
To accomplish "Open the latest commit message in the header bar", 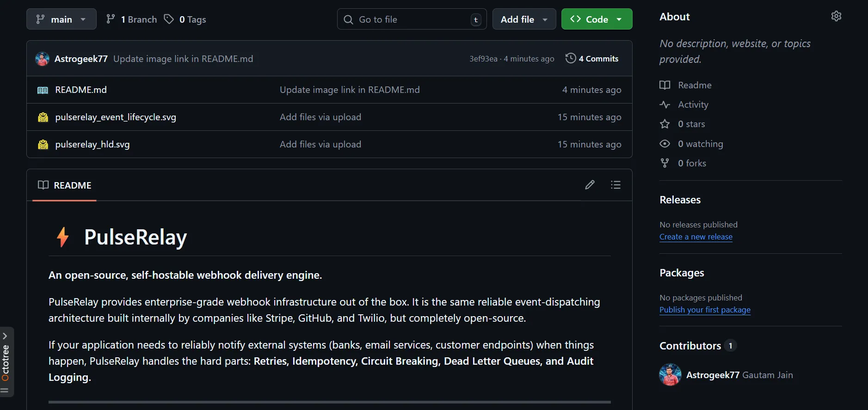I will coord(183,59).
